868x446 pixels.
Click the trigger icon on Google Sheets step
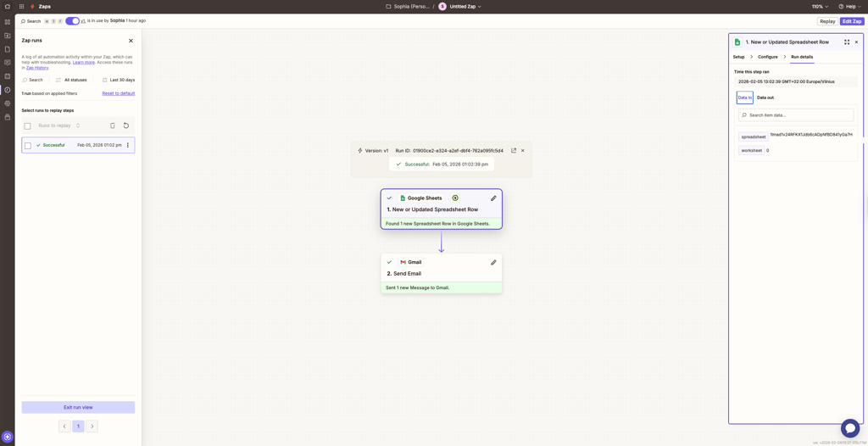[x=455, y=198]
